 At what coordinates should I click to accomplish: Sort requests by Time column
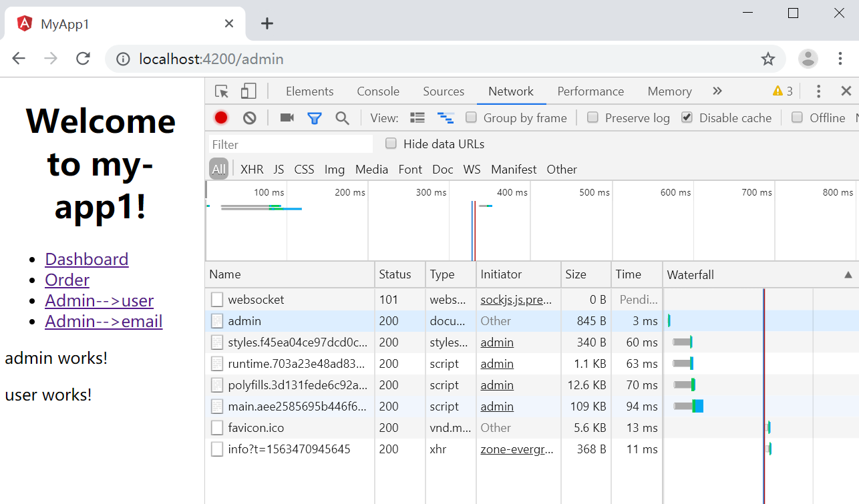click(x=637, y=274)
